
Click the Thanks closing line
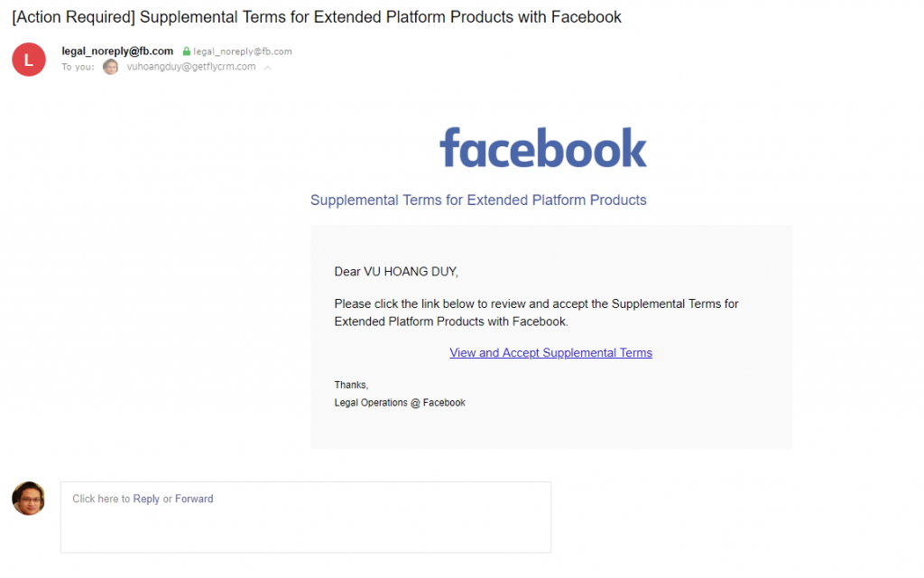(351, 385)
